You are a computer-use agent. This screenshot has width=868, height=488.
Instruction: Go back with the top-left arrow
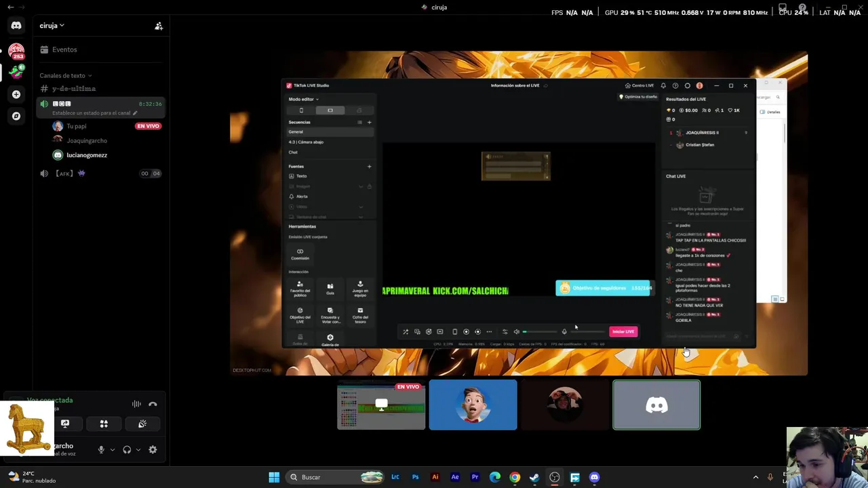[x=10, y=7]
